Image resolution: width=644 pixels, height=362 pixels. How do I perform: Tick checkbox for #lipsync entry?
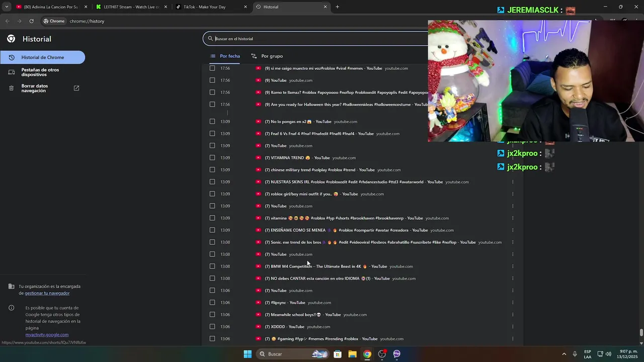212,303
